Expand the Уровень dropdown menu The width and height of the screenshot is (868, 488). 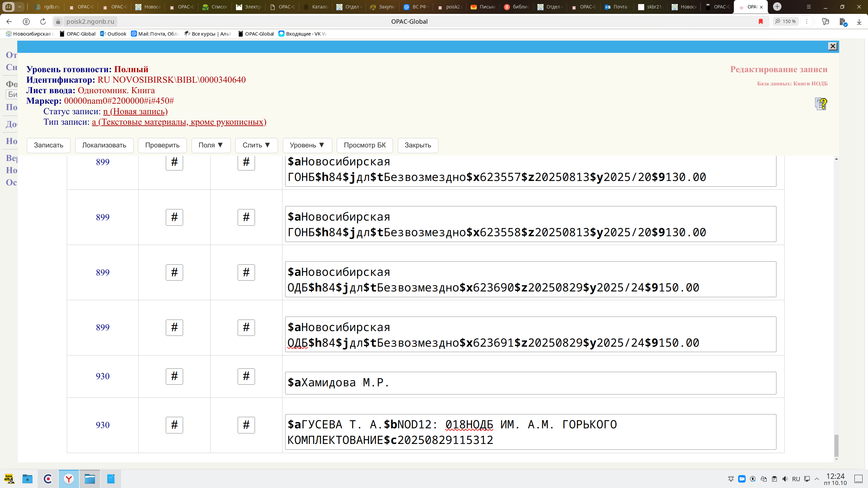[307, 145]
